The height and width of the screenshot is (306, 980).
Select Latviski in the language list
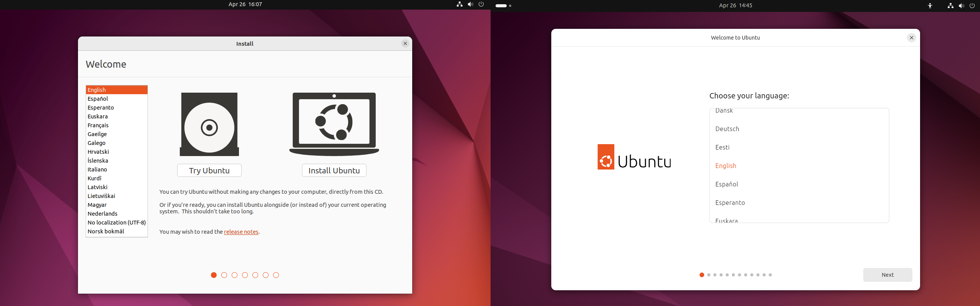117,187
